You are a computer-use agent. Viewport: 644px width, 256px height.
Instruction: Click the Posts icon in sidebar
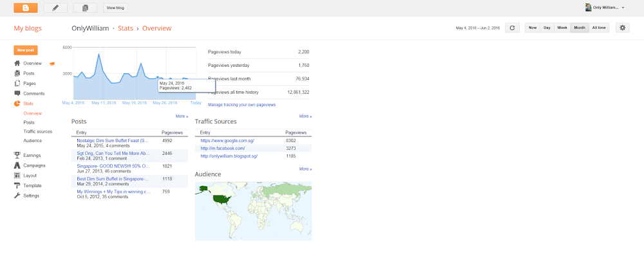click(x=17, y=73)
